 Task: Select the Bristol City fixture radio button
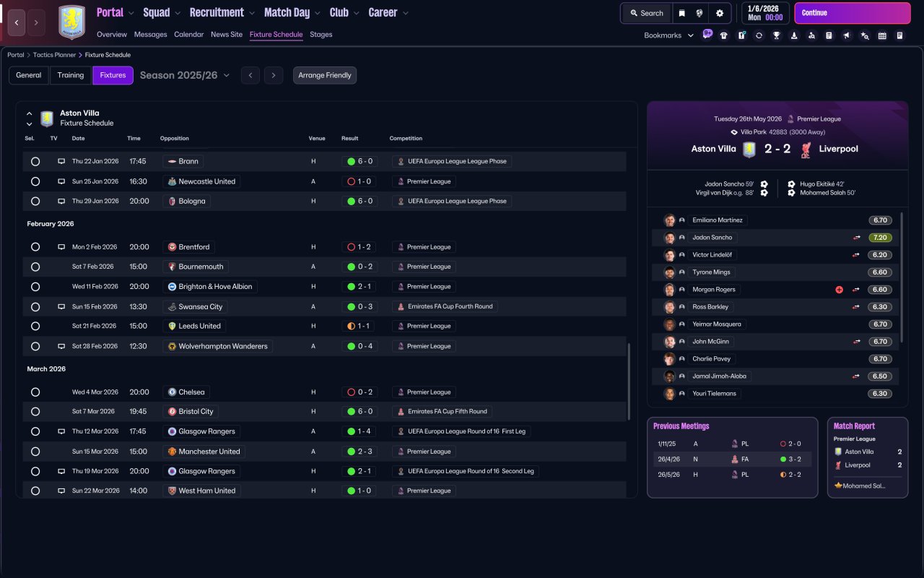(x=35, y=412)
